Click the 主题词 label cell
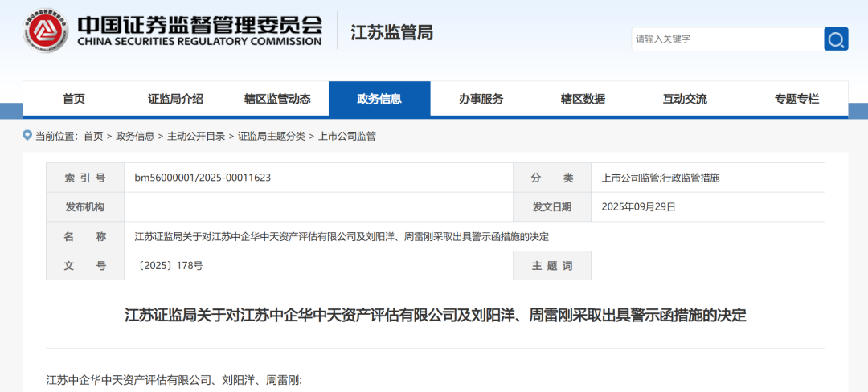 click(552, 265)
